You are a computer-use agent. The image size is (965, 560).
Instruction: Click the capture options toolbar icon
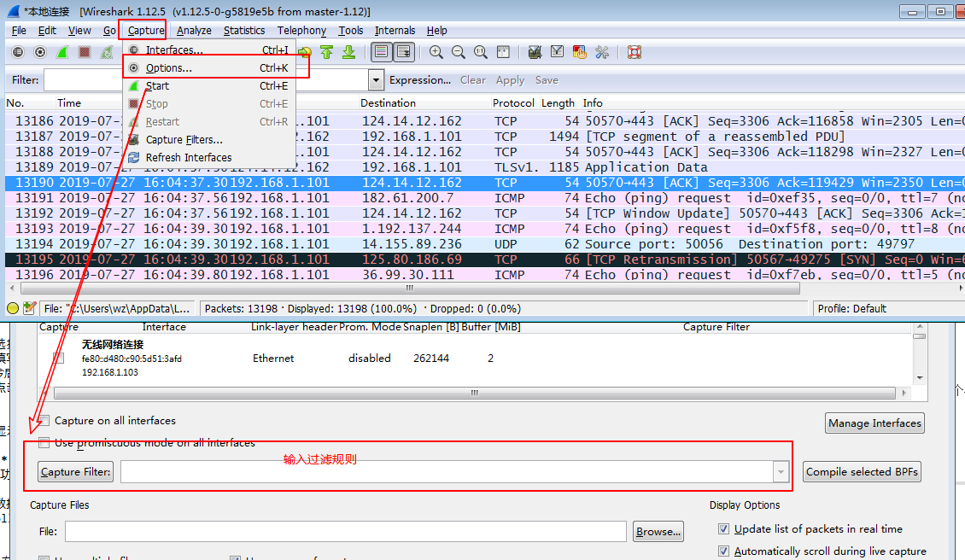[x=40, y=52]
